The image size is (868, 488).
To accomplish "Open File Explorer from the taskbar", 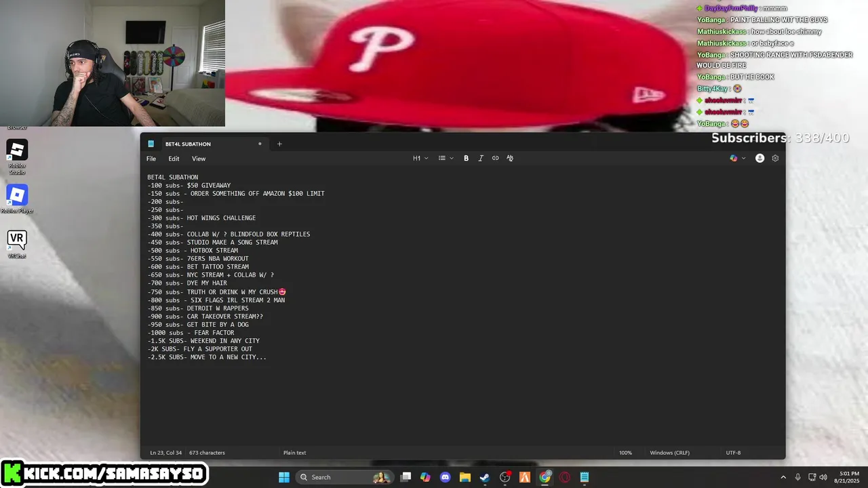I will point(465,477).
